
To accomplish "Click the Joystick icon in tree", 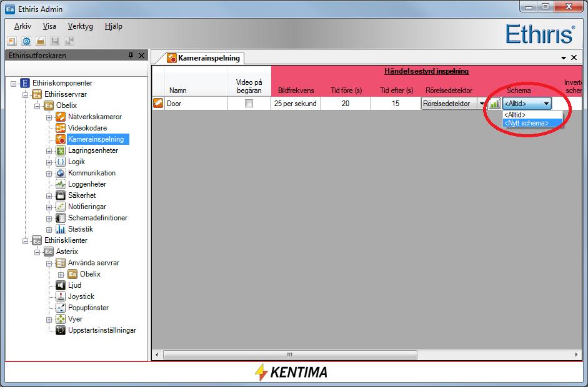I will pyautogui.click(x=61, y=296).
